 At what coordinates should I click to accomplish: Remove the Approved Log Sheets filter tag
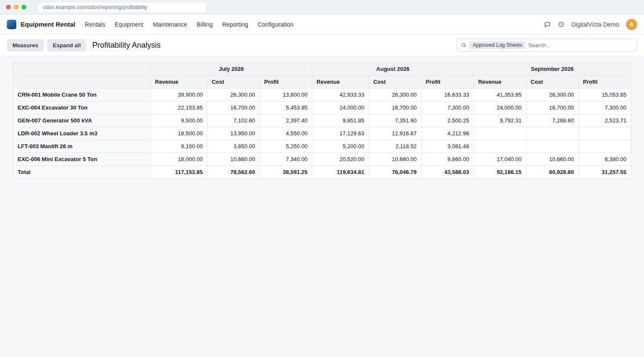(497, 45)
